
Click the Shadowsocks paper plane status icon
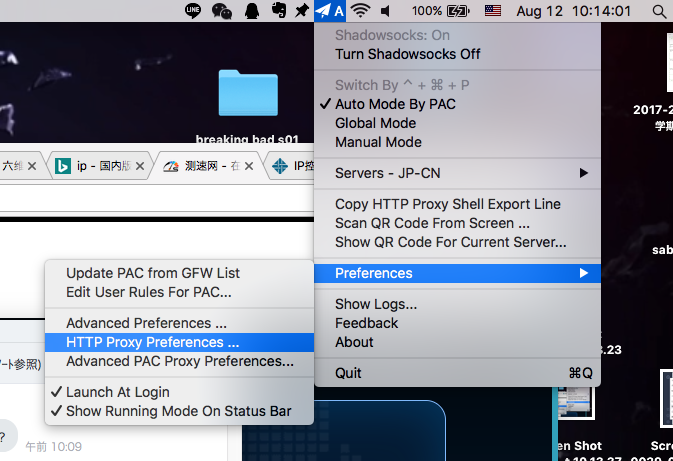point(329,11)
